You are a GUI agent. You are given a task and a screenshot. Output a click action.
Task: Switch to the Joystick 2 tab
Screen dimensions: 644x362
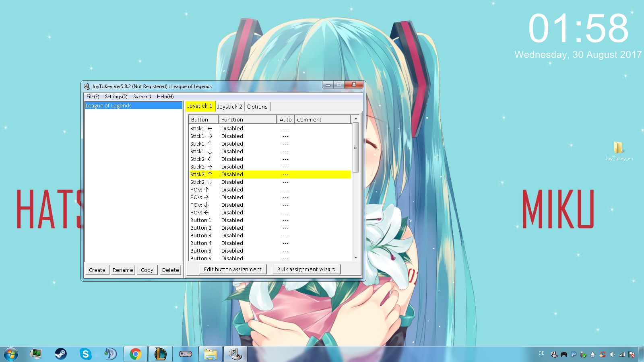click(x=230, y=107)
